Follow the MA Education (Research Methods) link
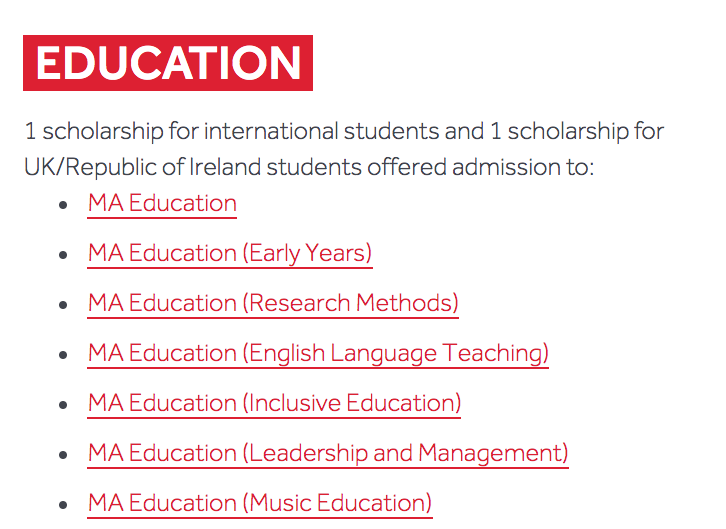This screenshot has width=726, height=529. pyautogui.click(x=273, y=304)
